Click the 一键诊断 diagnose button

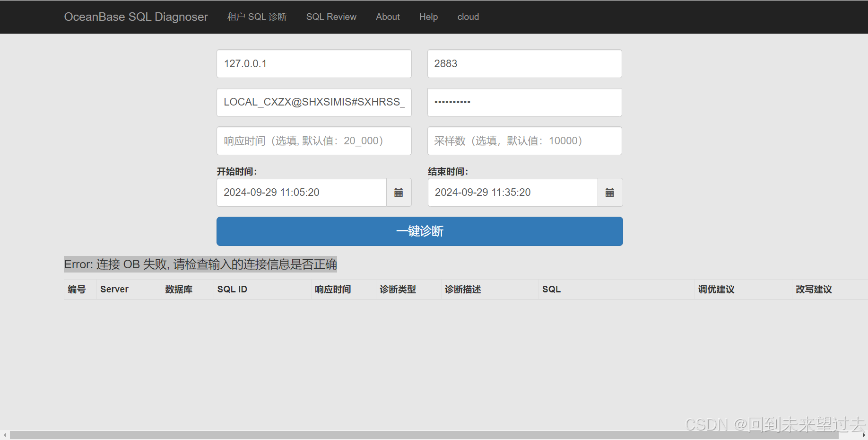click(419, 231)
